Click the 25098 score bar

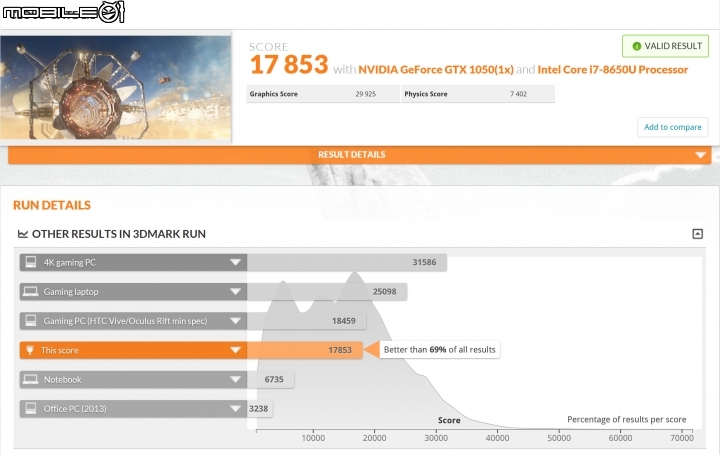click(327, 292)
